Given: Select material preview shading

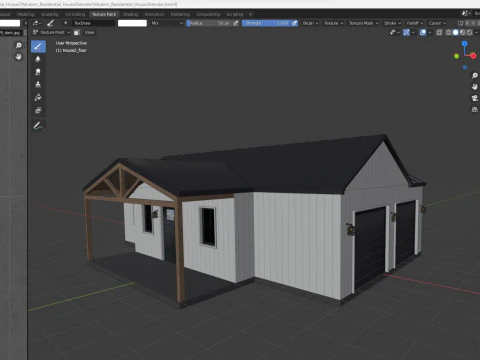Looking at the screenshot, I should click(x=463, y=32).
